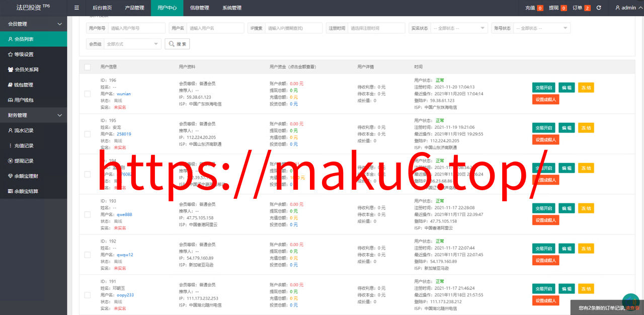Click the IP搜索 input field
Screen dimensions: 644x315
pos(293,28)
